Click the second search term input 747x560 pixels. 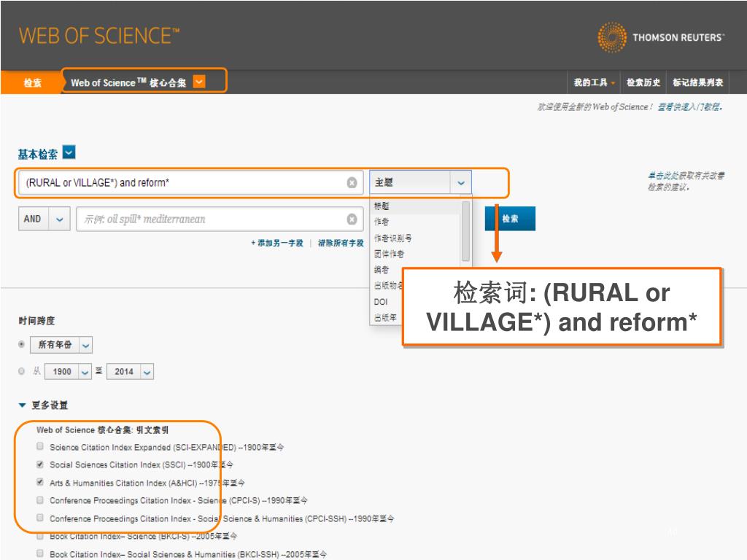click(220, 219)
